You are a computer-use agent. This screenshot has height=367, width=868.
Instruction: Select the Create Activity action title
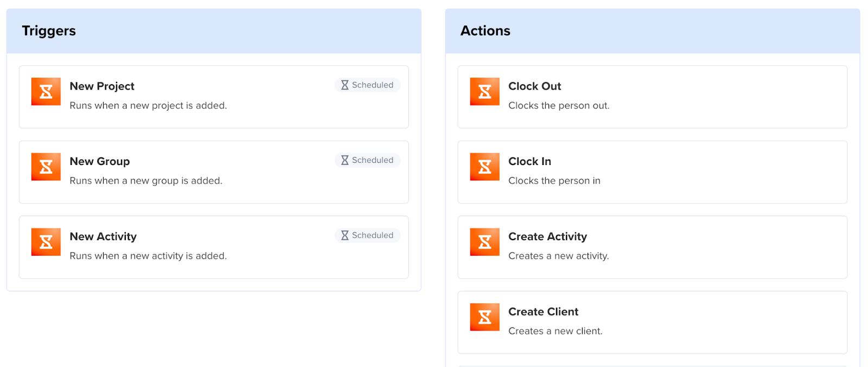click(547, 237)
